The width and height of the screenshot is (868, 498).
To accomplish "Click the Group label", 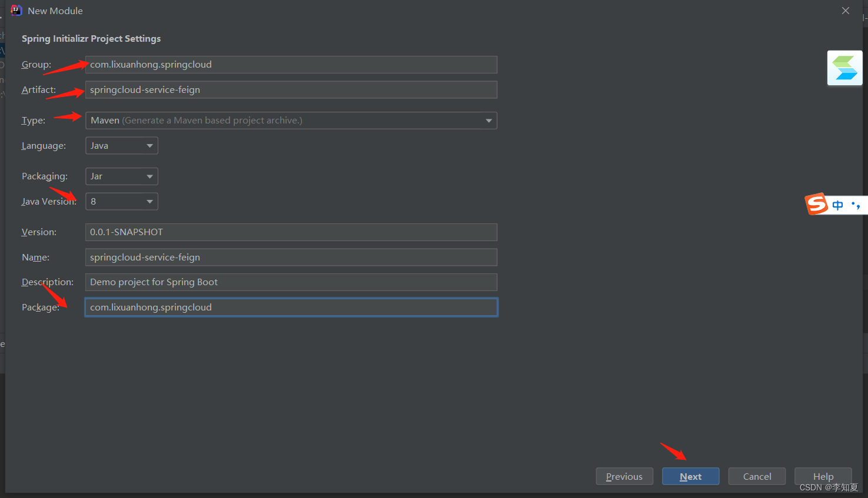I will click(x=36, y=65).
